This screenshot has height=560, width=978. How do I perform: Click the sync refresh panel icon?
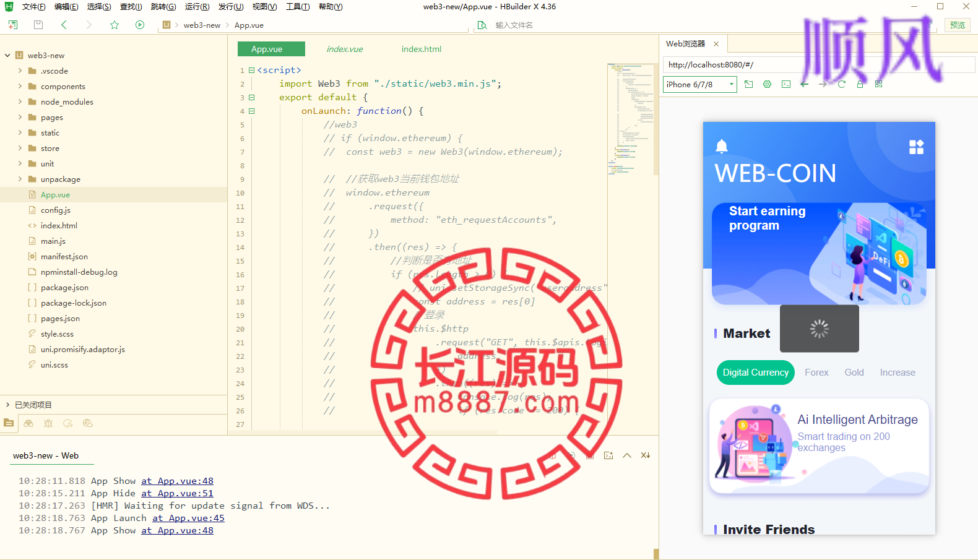[x=68, y=423]
